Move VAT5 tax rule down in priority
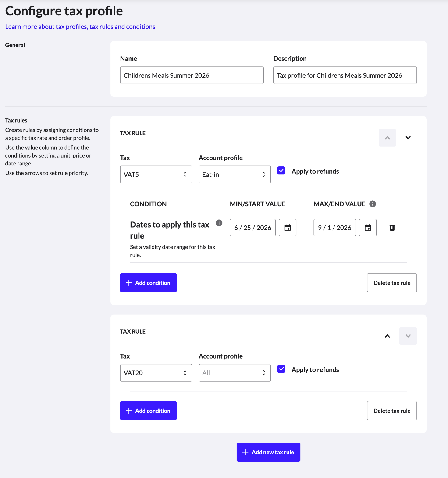The image size is (448, 478). pos(408,137)
